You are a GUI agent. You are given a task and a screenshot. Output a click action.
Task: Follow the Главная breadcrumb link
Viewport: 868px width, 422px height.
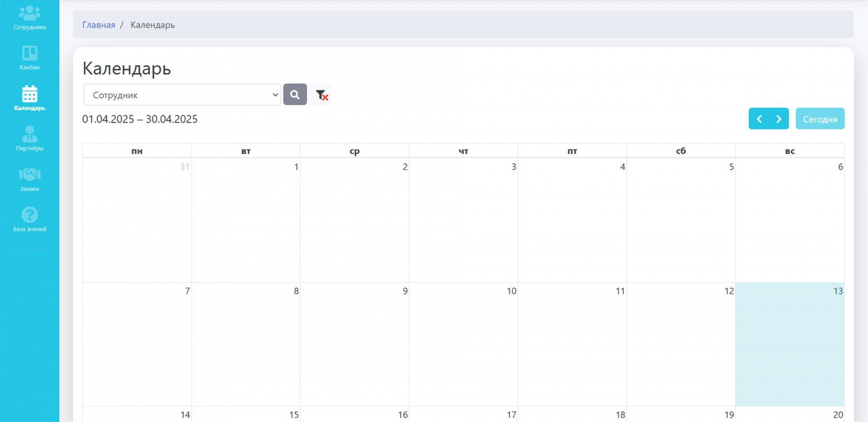pos(99,25)
